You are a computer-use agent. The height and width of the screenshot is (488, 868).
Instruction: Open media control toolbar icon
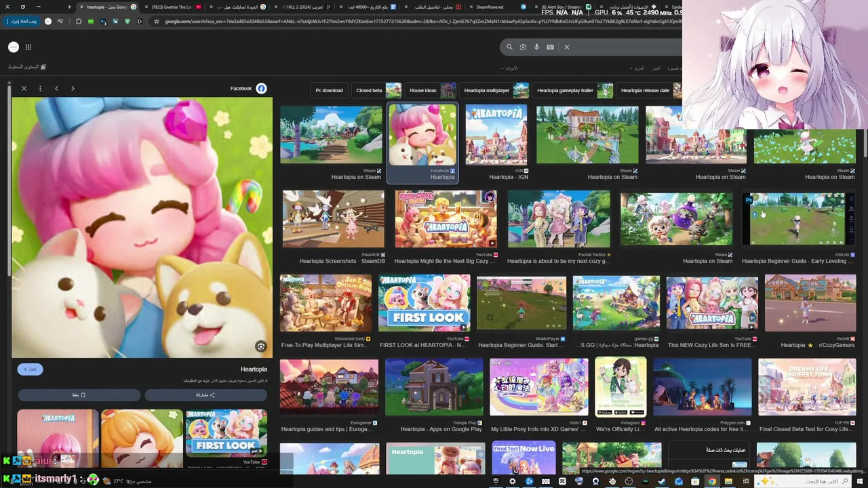click(60, 21)
